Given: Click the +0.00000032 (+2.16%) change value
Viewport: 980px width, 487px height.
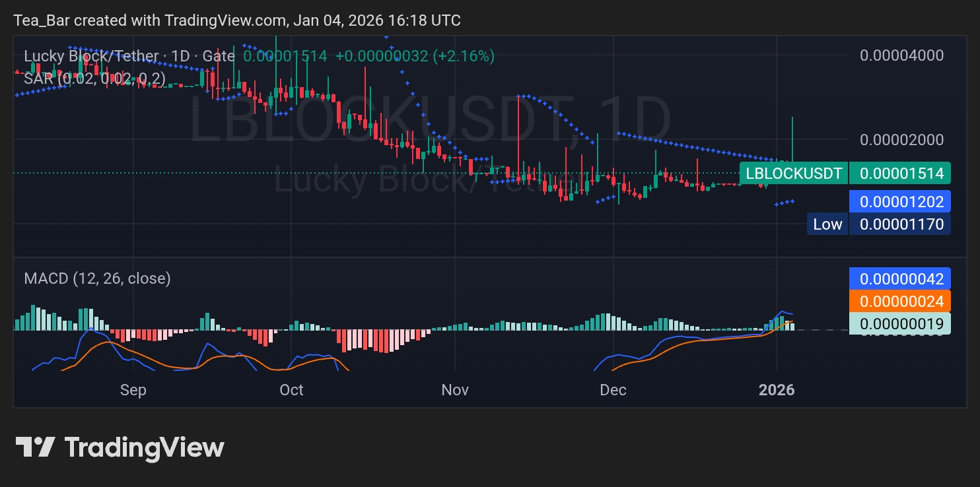Looking at the screenshot, I should click(x=415, y=56).
